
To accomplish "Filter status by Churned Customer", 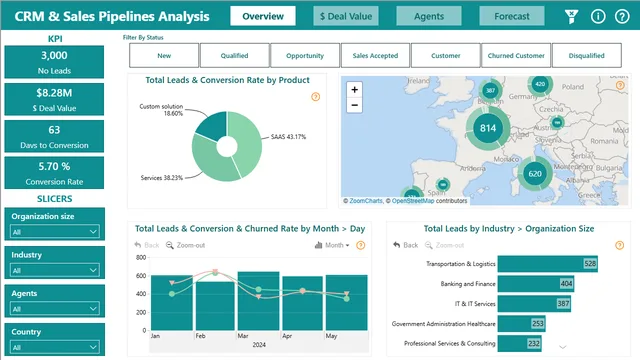I will click(516, 56).
